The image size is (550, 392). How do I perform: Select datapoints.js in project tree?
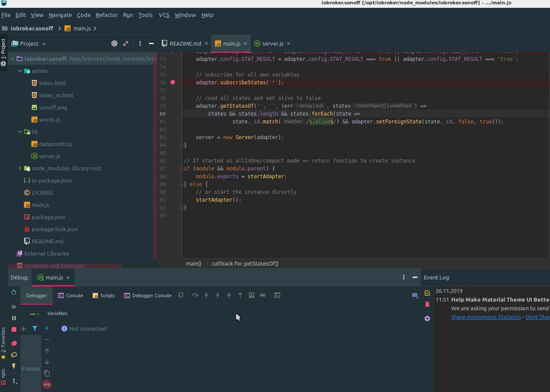pyautogui.click(x=52, y=144)
